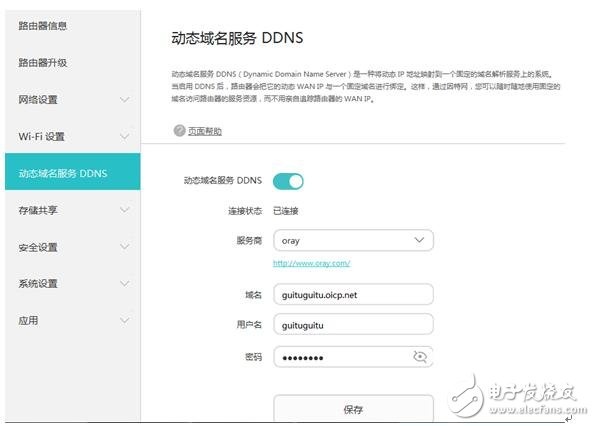Select the 网络设置 sidebar label
595x426 pixels.
click(x=38, y=99)
